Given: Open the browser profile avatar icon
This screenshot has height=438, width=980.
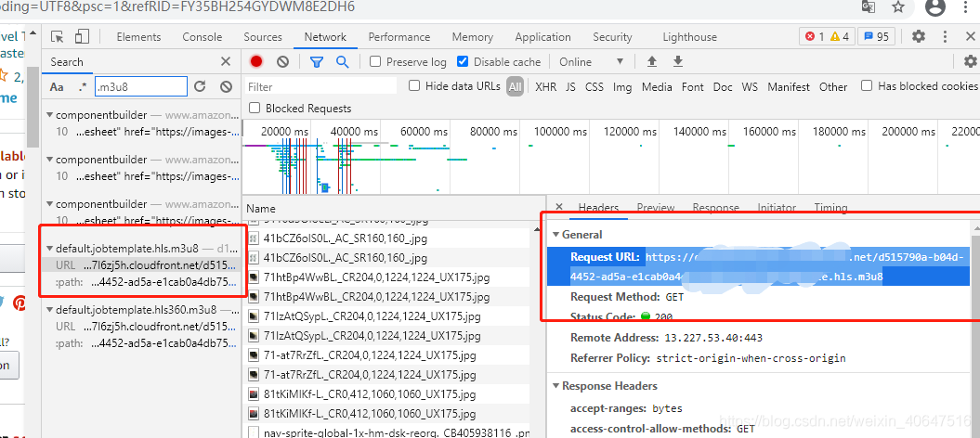Looking at the screenshot, I should [935, 6].
